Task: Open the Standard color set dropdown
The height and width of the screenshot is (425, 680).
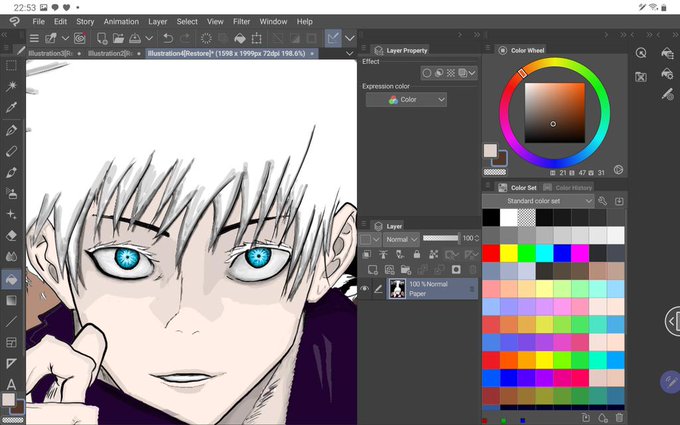Action: pyautogui.click(x=538, y=201)
